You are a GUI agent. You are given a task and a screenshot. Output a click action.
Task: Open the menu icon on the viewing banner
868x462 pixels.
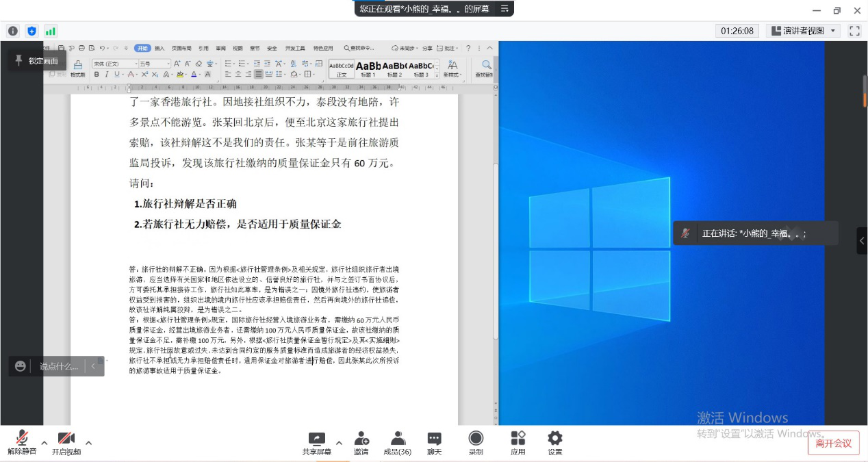coord(505,8)
